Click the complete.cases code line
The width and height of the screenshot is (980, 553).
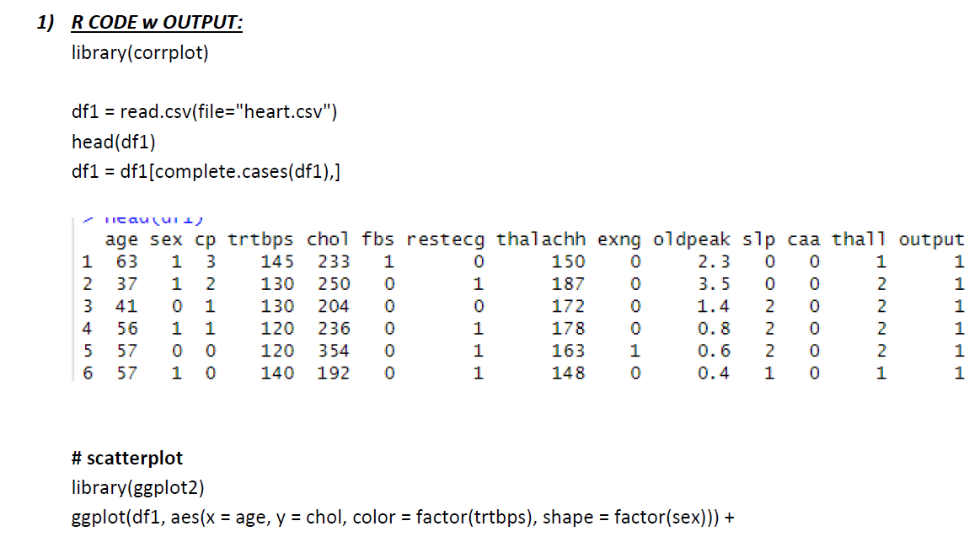coord(206,171)
